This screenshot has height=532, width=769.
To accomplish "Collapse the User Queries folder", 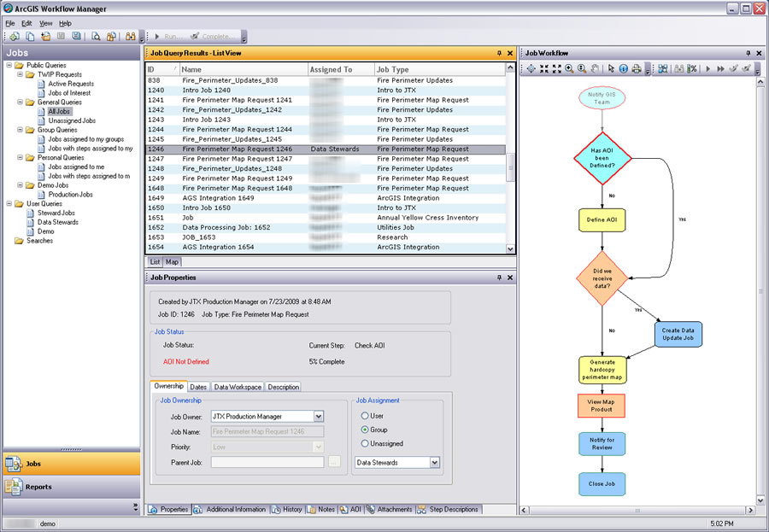I will click(x=9, y=203).
